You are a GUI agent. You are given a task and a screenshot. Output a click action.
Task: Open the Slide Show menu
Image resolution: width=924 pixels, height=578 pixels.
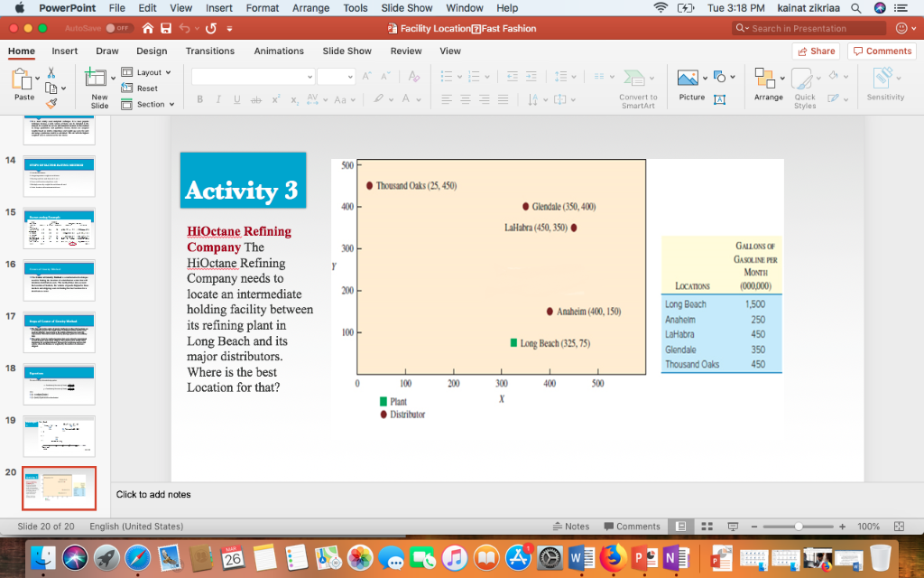pyautogui.click(x=407, y=8)
